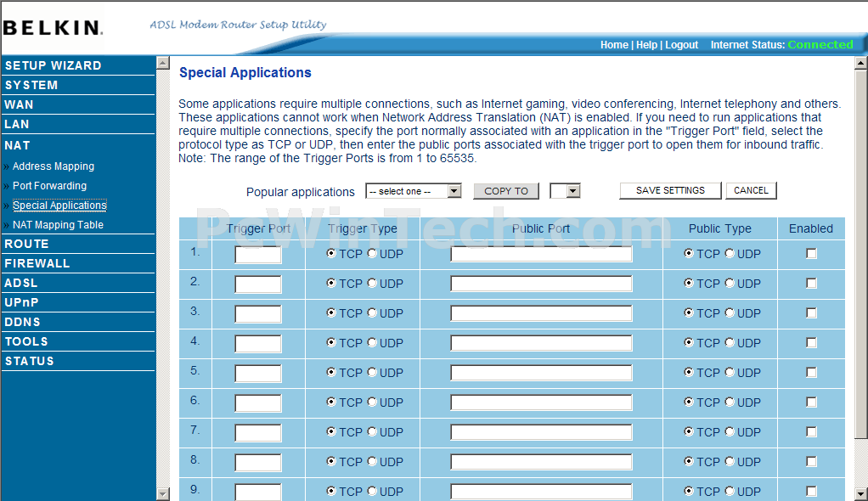
Task: Select UDP public type for row 4
Action: [x=730, y=343]
